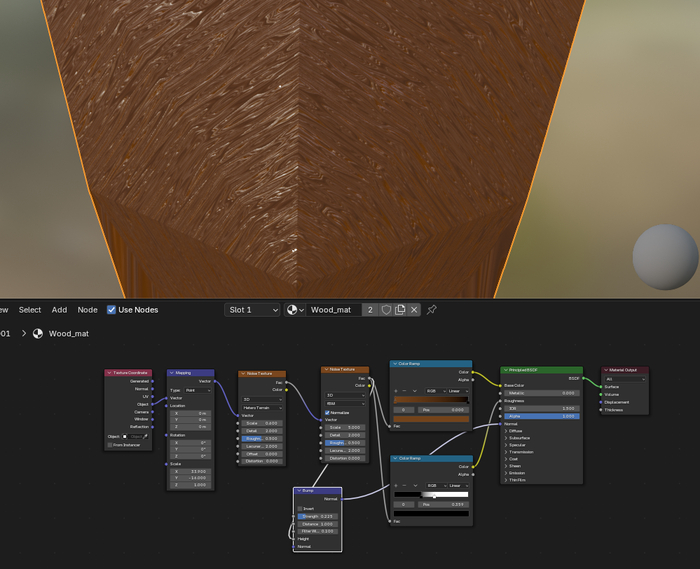
Task: Pin the node tree with the pin icon
Action: click(432, 310)
